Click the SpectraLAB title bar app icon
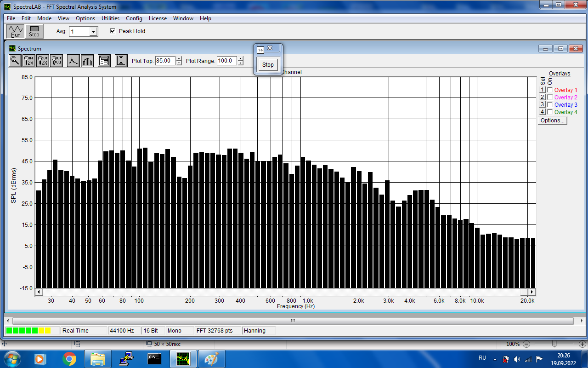588x368 pixels. [7, 7]
